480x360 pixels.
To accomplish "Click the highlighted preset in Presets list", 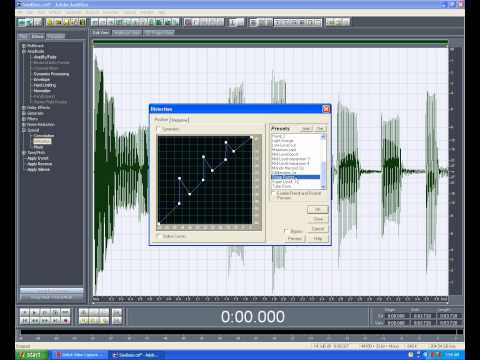I will 296,177.
